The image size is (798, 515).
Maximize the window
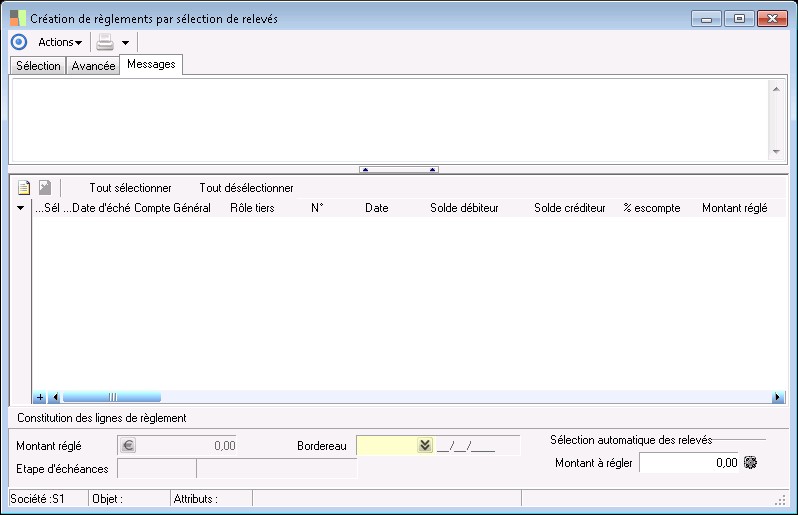739,19
